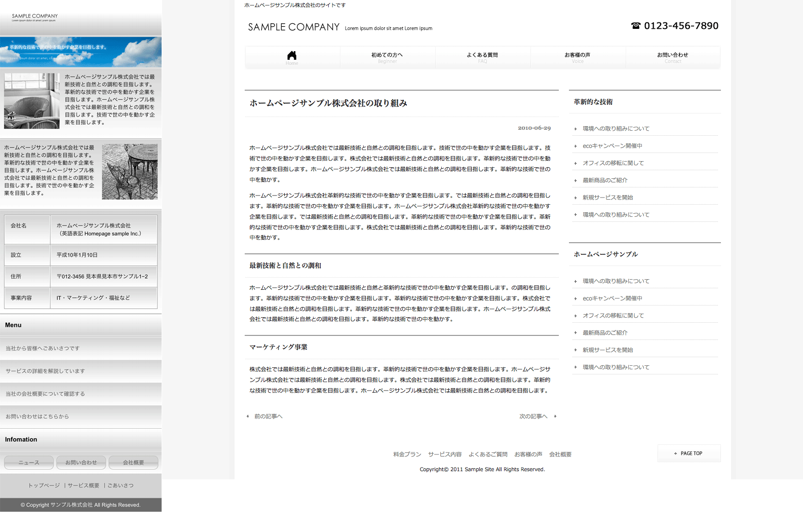The width and height of the screenshot is (803, 532).
Task: Go to お問い合わせ Contact page in navigation
Action: point(673,57)
